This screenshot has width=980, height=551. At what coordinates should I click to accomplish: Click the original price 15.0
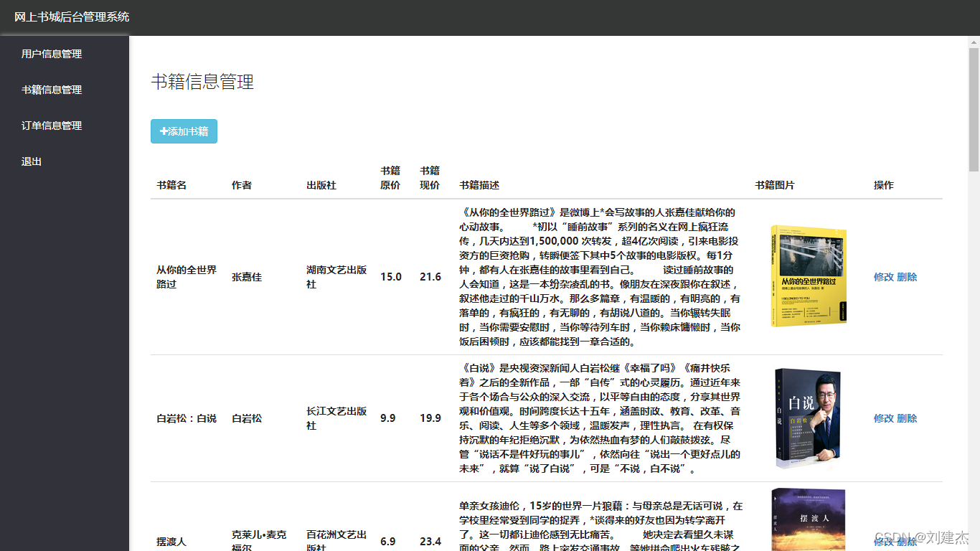391,277
